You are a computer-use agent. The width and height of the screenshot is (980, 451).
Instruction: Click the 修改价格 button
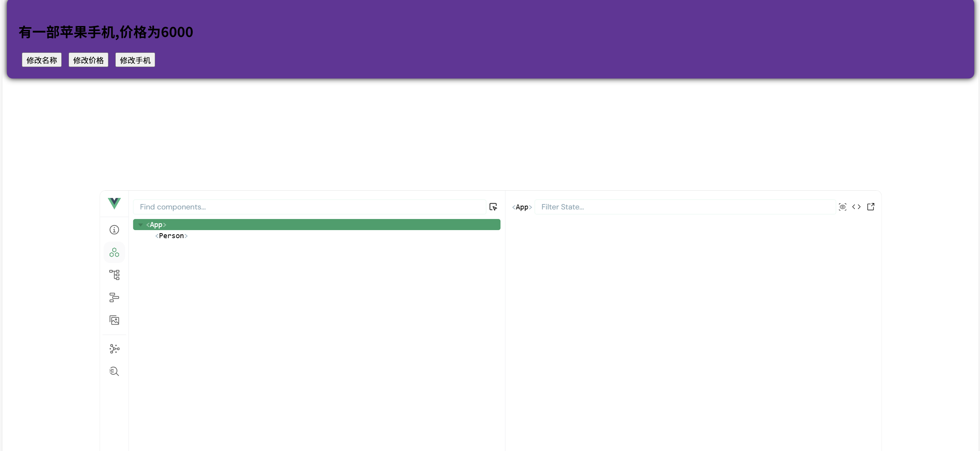point(88,60)
